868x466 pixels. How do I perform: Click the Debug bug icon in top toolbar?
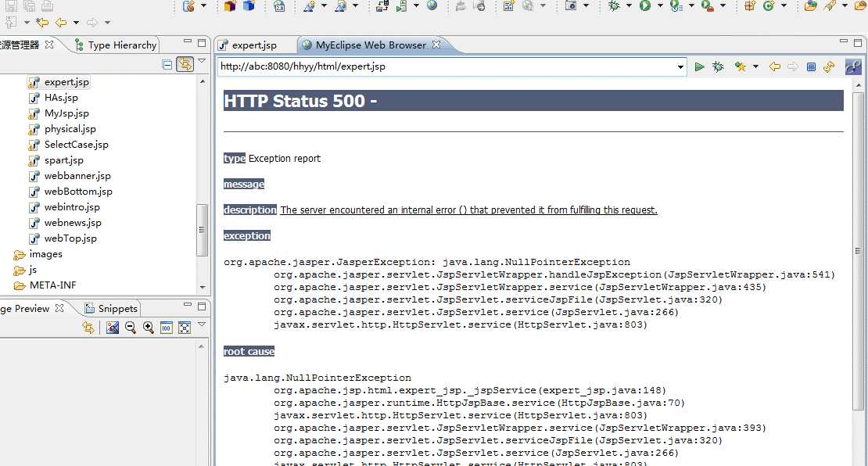[614, 6]
